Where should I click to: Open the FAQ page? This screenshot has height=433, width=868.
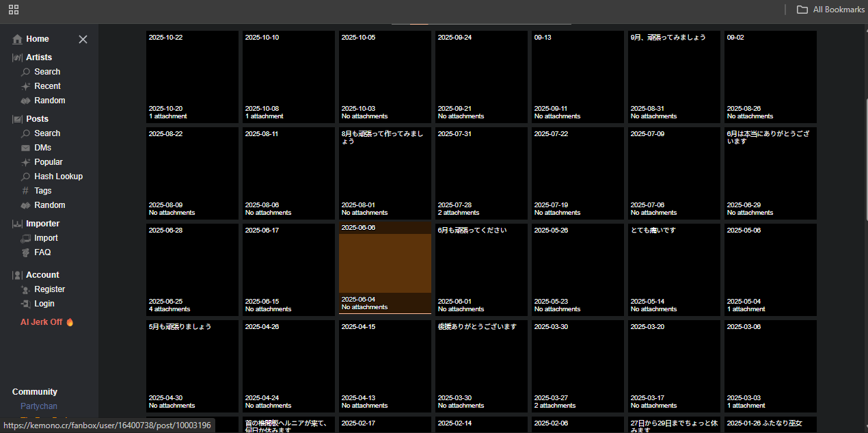click(x=42, y=252)
